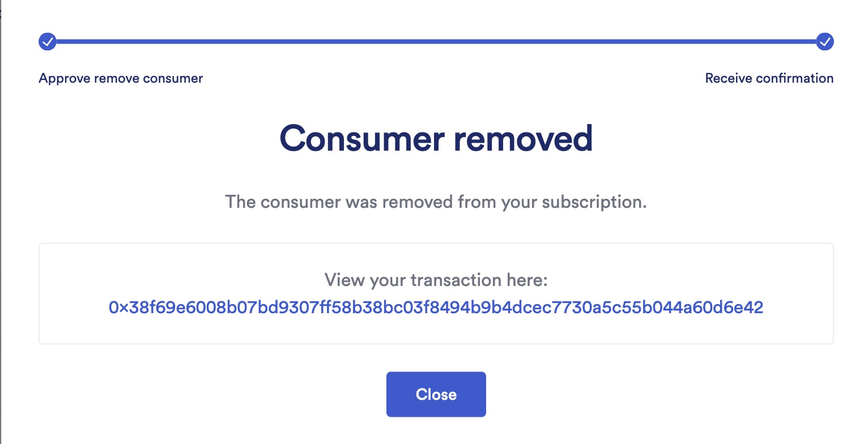Click the Consumer removed heading

pos(436,138)
